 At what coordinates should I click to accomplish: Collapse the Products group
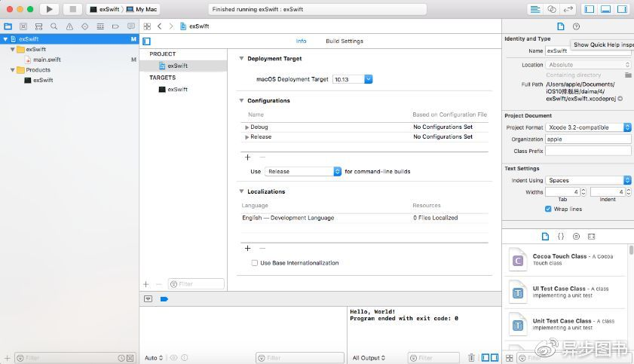(13, 70)
